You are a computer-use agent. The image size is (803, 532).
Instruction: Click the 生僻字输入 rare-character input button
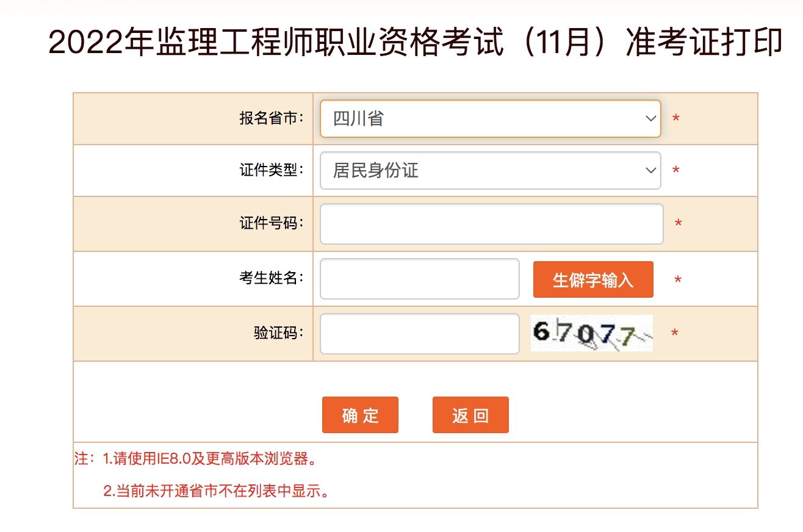(592, 279)
